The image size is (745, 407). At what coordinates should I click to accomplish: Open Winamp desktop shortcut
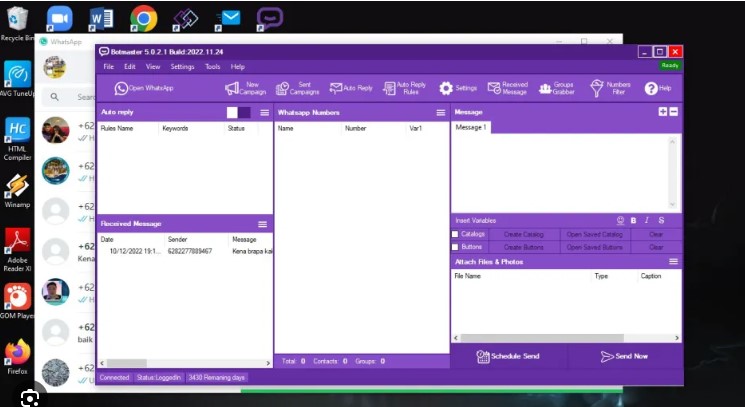(17, 191)
